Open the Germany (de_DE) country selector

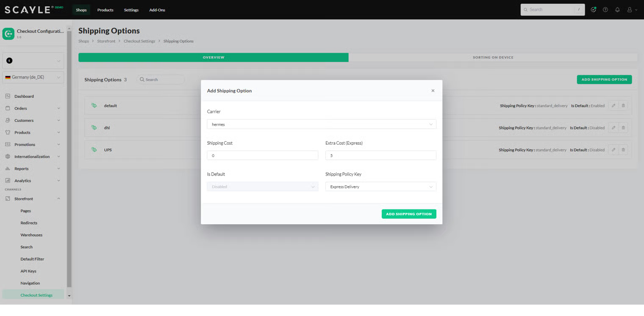tap(33, 77)
